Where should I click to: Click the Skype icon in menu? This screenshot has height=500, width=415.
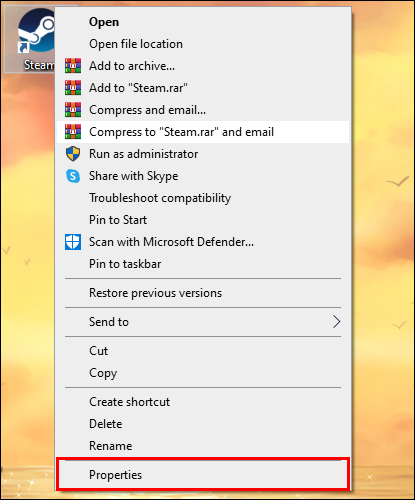click(73, 176)
